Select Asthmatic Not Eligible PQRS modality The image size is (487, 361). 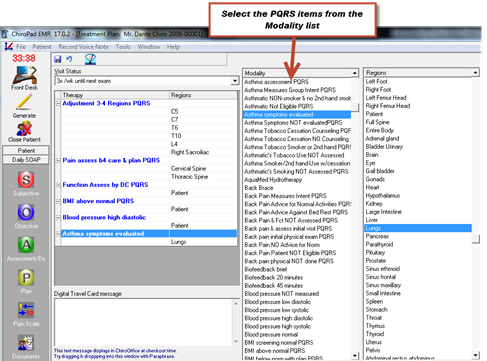pos(279,106)
